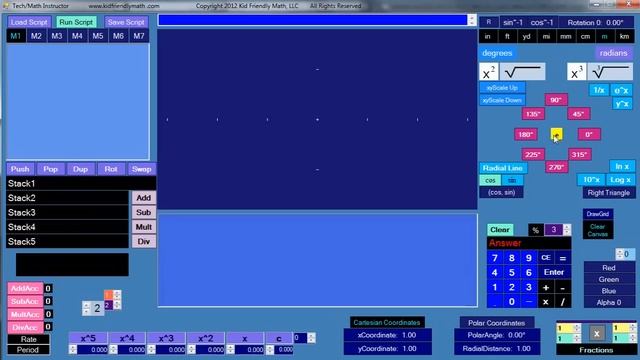
Task: Select kilometers unit 'km'
Action: (x=624, y=36)
